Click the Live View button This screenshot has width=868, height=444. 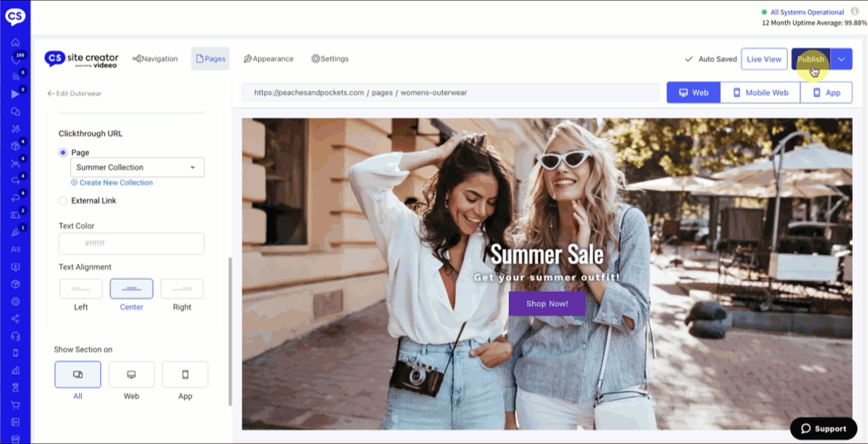(x=764, y=59)
